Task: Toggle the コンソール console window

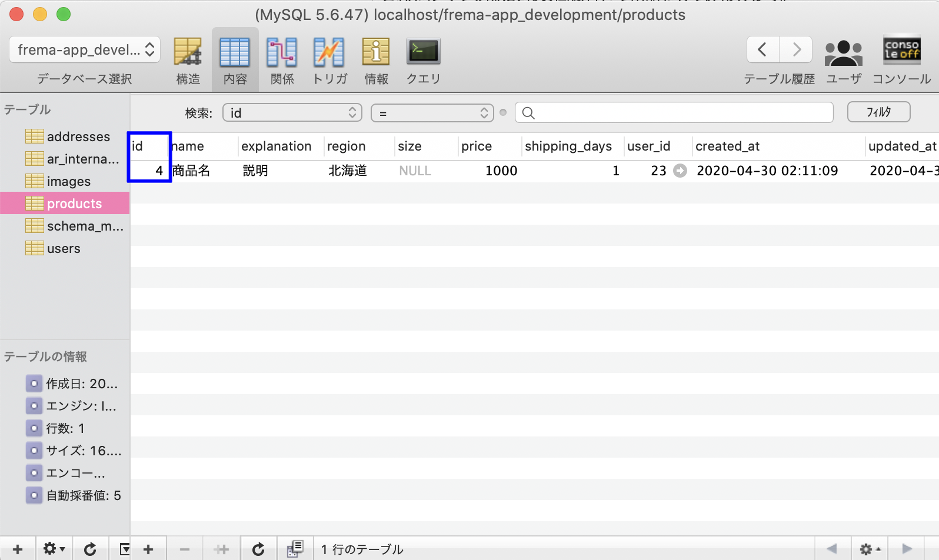Action: 901,60
